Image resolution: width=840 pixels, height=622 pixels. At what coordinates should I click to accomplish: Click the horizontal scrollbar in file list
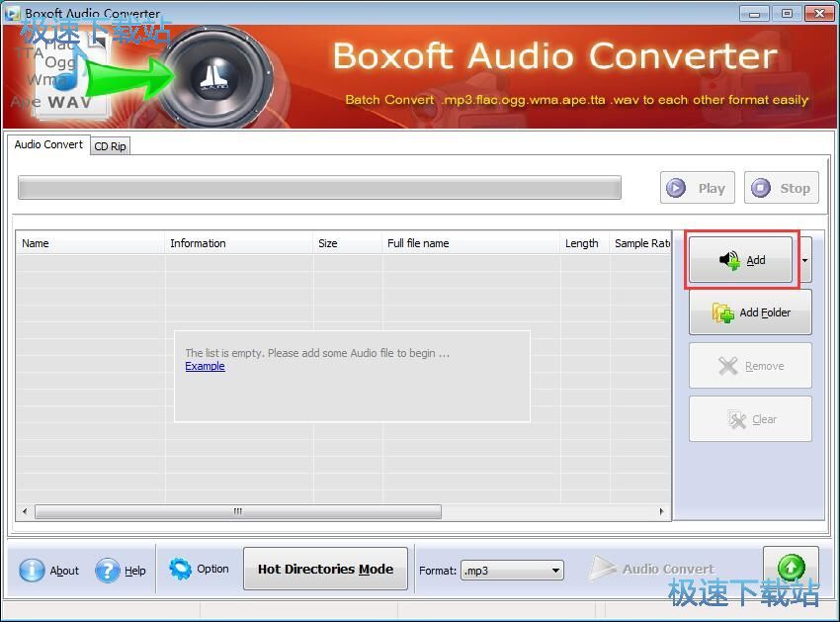[x=237, y=511]
